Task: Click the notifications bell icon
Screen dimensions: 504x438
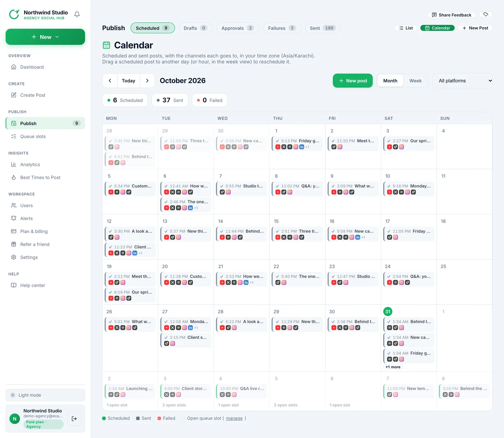Action: pos(77,15)
